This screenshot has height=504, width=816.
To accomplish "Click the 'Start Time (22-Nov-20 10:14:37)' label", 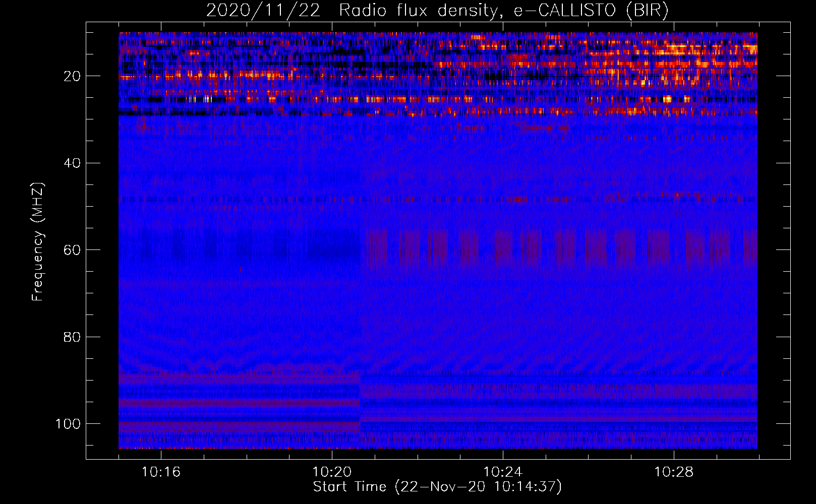I will click(437, 487).
